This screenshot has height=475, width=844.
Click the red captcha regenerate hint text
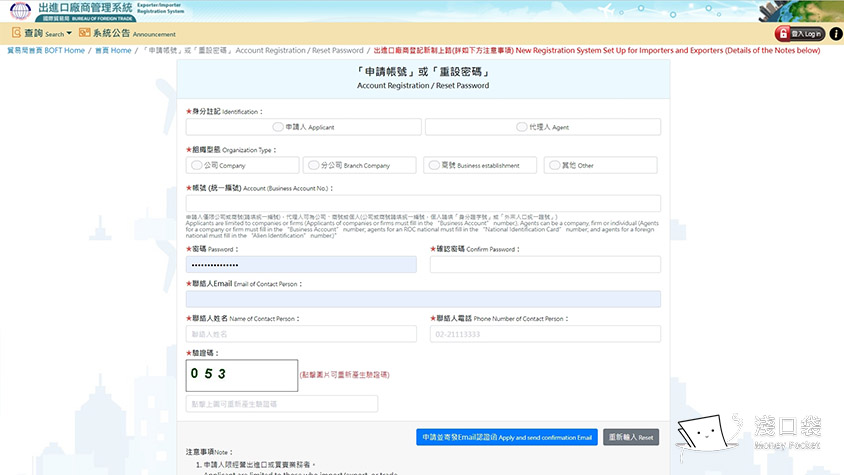[x=344, y=375]
